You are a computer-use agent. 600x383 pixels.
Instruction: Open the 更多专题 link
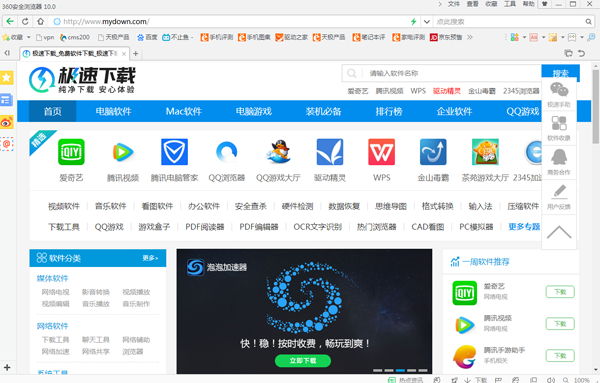pos(524,227)
